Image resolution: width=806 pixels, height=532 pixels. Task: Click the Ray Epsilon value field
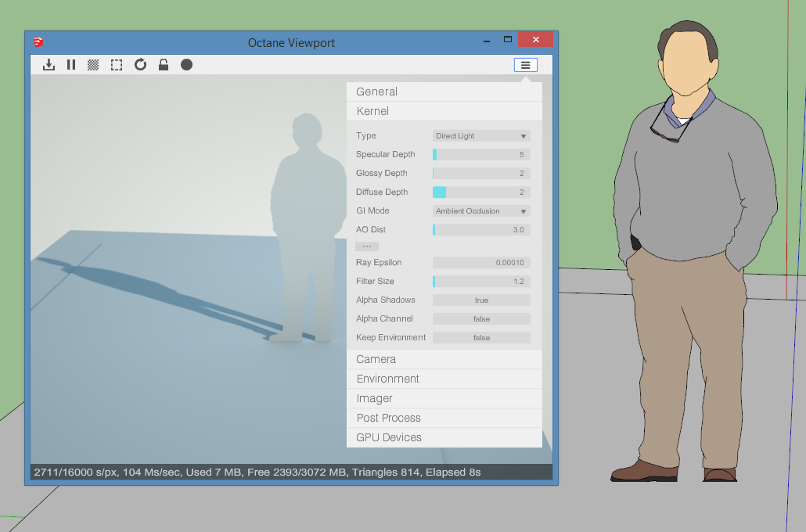click(x=481, y=263)
